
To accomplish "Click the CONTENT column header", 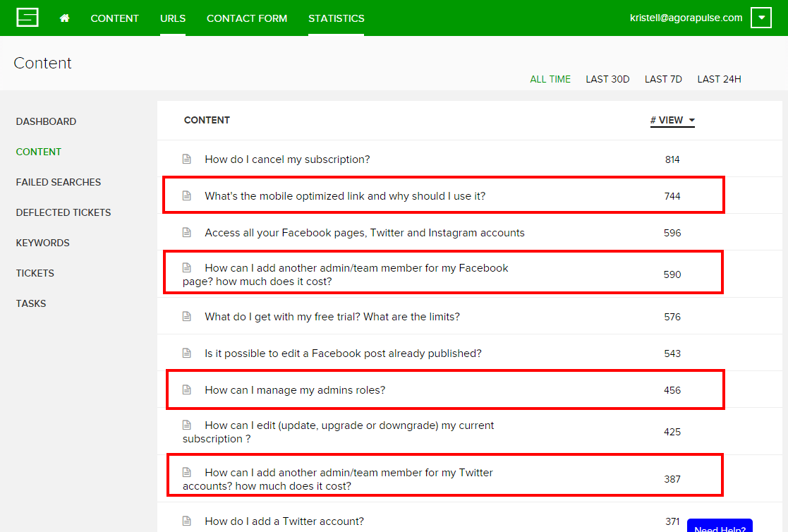I will 207,120.
